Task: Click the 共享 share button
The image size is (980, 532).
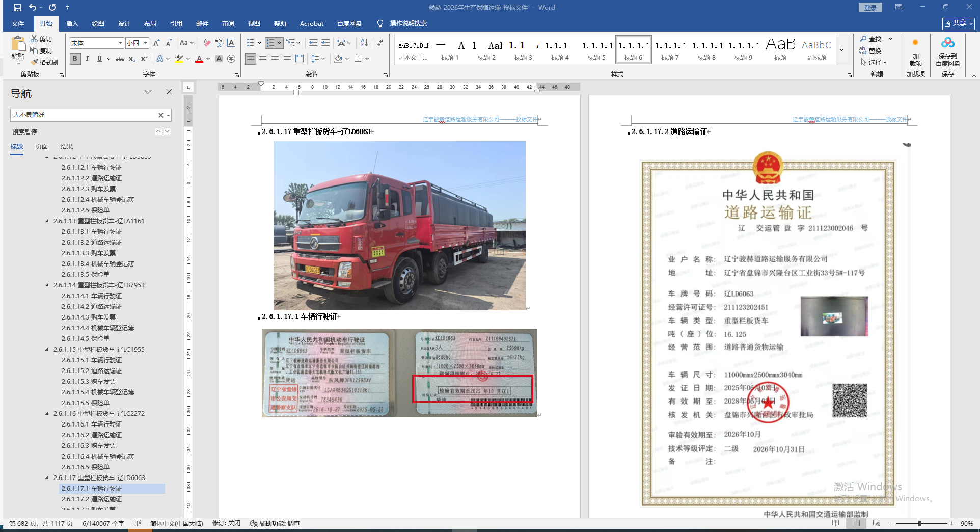Action: click(x=959, y=23)
